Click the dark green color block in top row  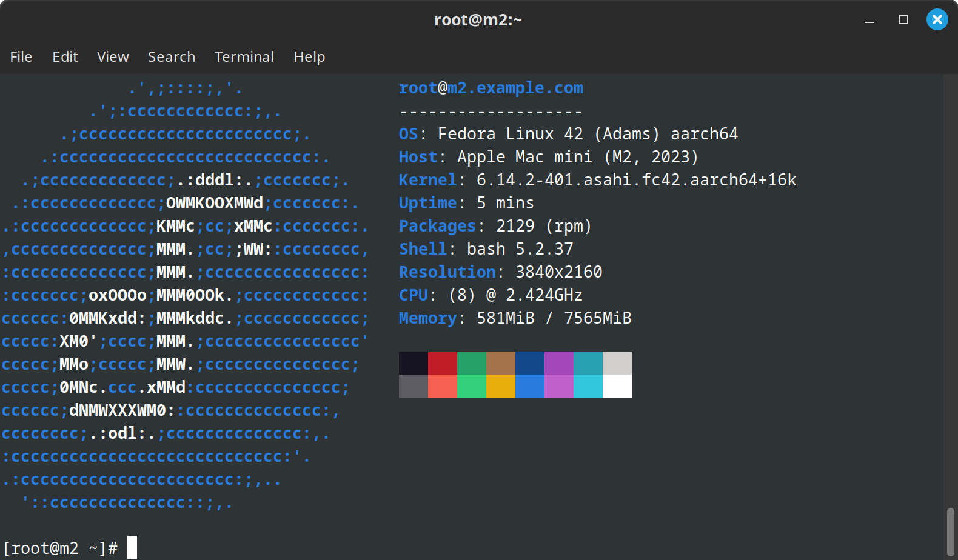472,363
